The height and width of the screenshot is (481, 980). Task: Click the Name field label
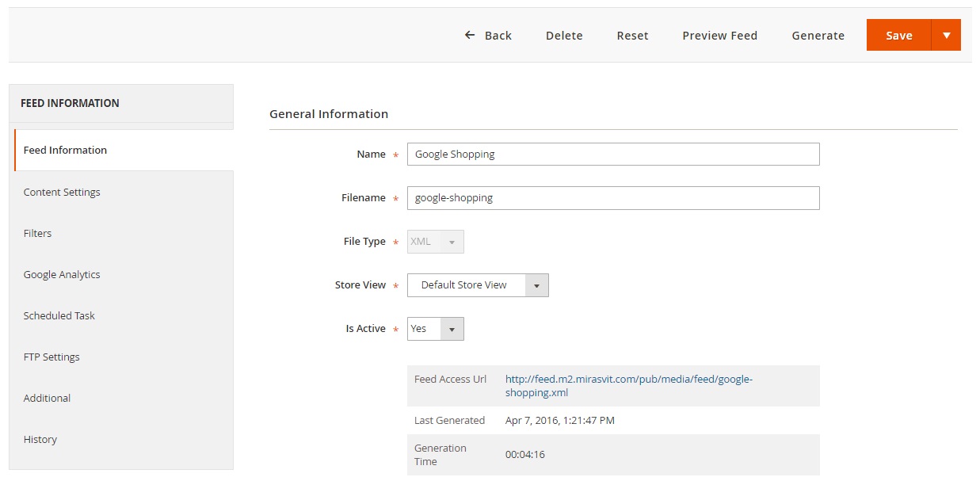372,155
